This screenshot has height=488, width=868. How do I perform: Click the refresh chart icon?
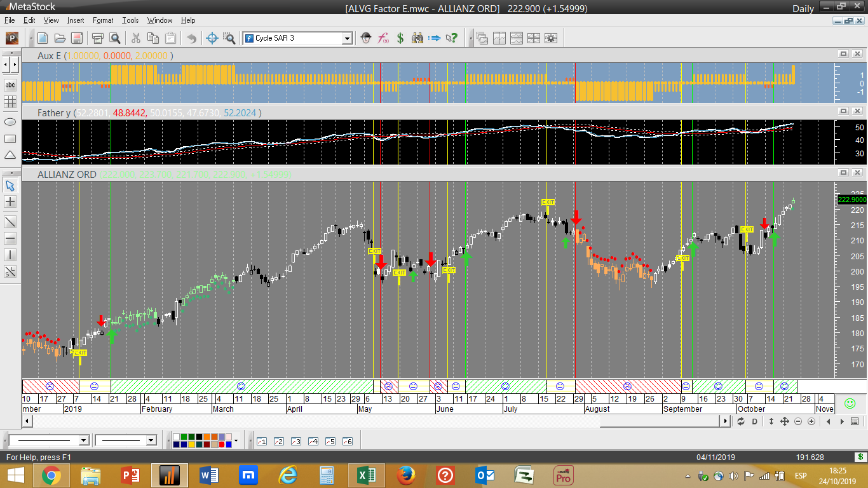tap(741, 421)
